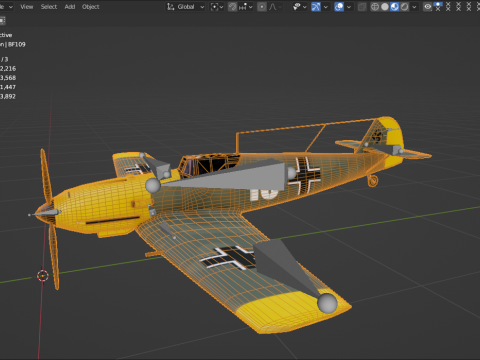Open the Object menu
Viewport: 480px width, 360px height.
(x=90, y=7)
